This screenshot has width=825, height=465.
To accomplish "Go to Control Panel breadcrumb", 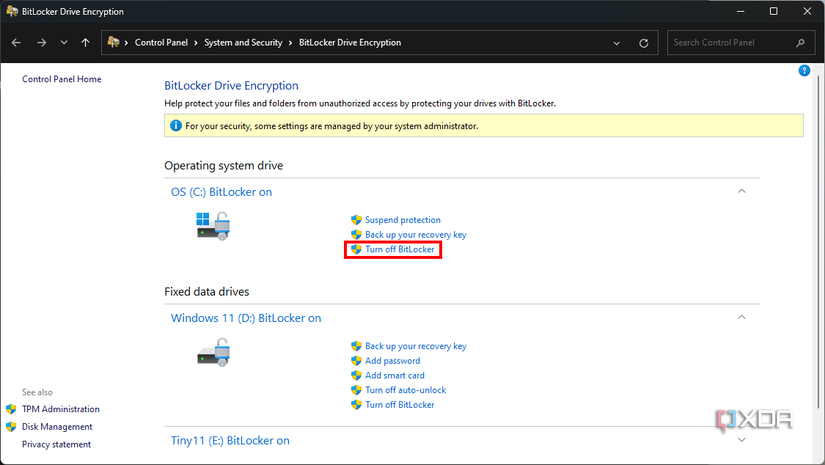I will [x=163, y=43].
